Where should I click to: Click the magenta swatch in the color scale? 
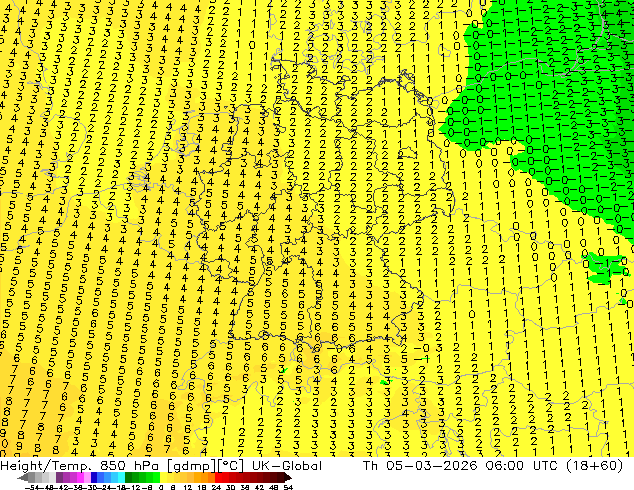[x=80, y=478]
